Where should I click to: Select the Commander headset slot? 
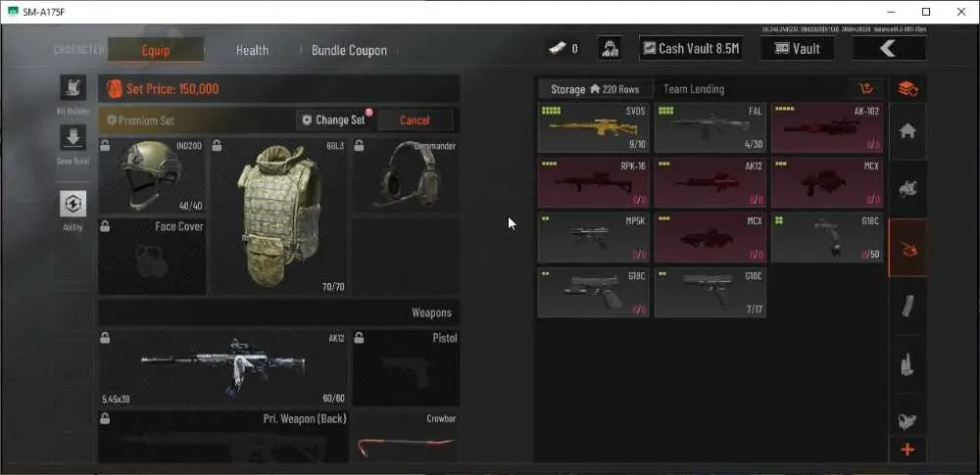[x=407, y=176]
